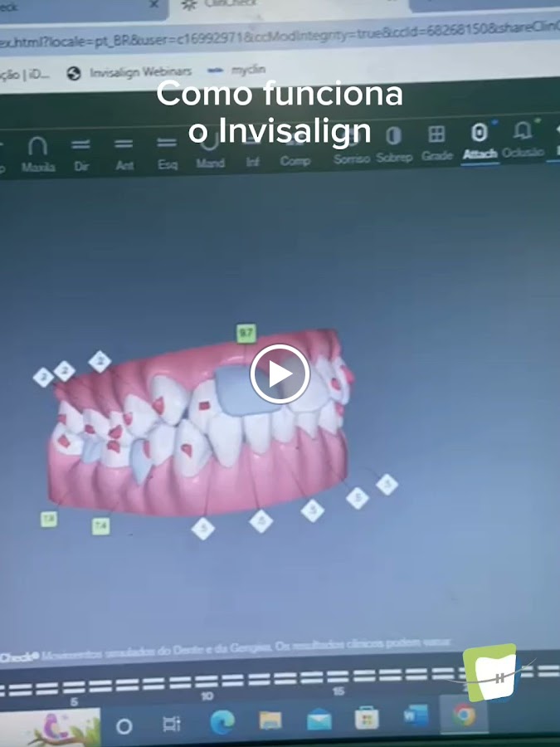This screenshot has width=560, height=747.
Task: Click the Comp toolbar label
Action: point(295,161)
